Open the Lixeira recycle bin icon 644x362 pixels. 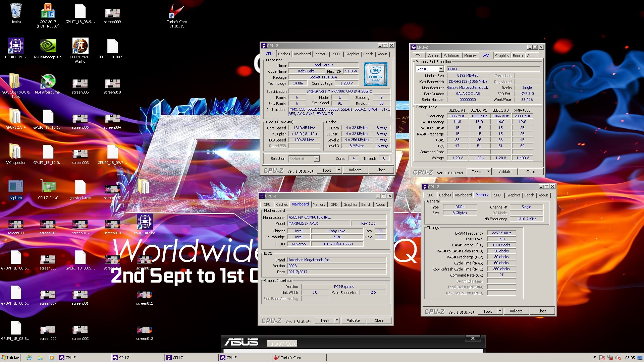tap(16, 13)
